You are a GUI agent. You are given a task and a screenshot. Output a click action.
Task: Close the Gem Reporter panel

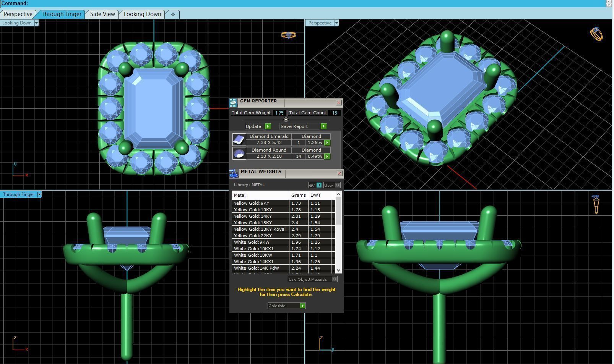(x=339, y=103)
